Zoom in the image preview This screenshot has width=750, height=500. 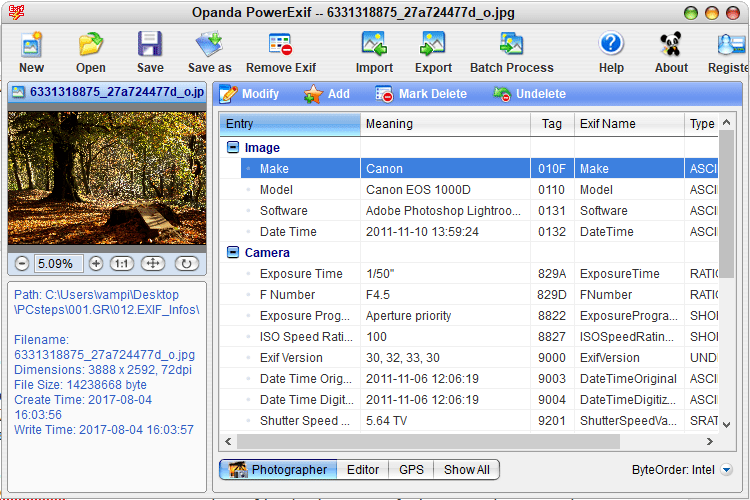96,264
